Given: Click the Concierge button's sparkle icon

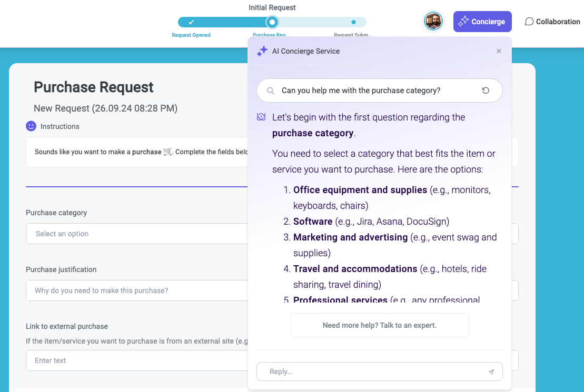Looking at the screenshot, I should point(464,21).
